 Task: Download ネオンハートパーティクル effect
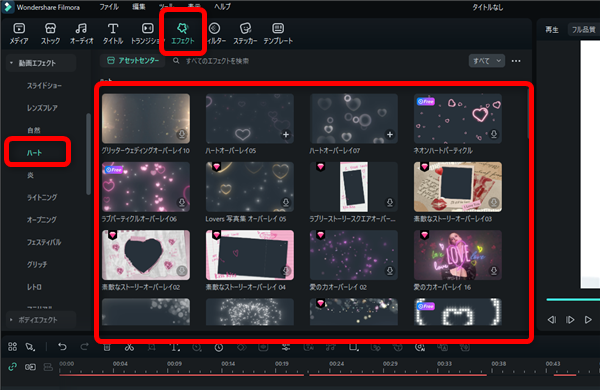point(494,134)
